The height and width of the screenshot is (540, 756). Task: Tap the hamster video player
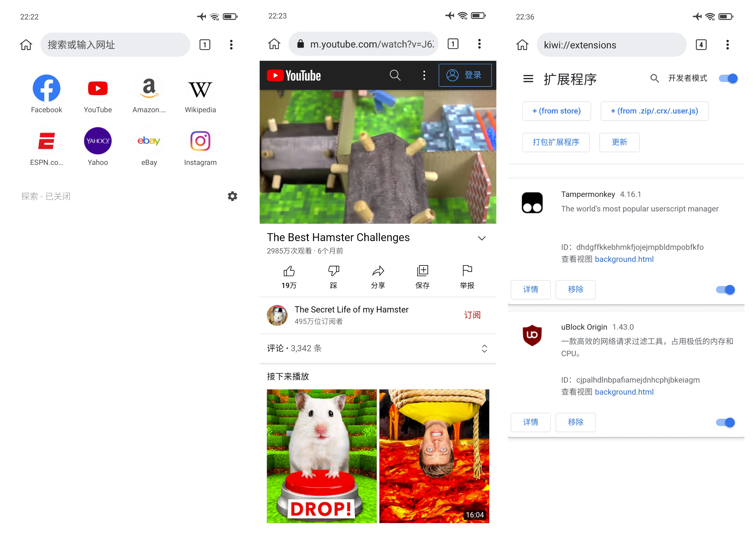378,157
